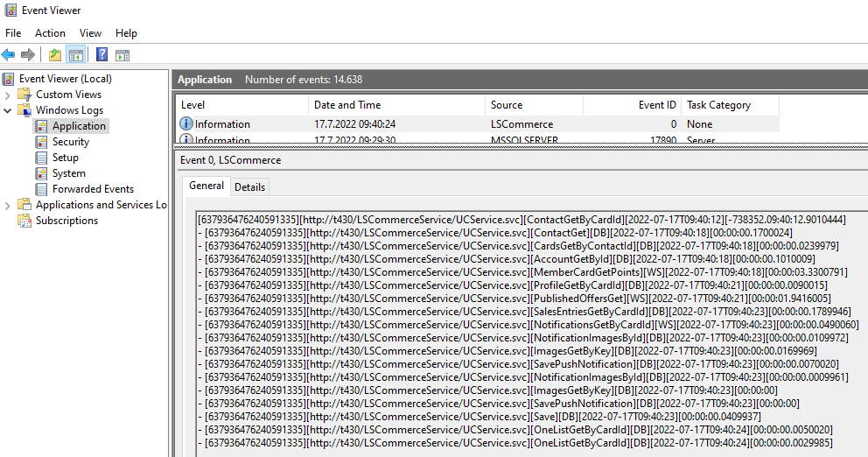
Task: Click the Back arrow toolbar icon
Action: click(x=9, y=55)
